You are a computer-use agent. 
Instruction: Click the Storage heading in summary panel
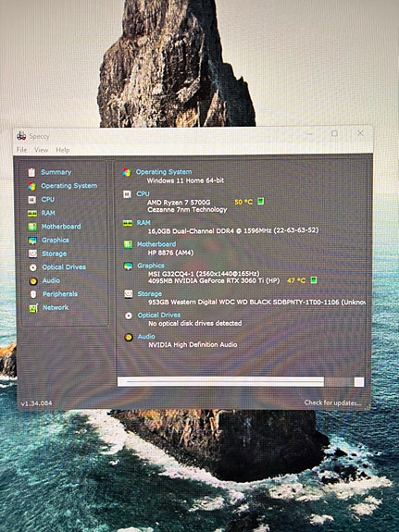149,294
